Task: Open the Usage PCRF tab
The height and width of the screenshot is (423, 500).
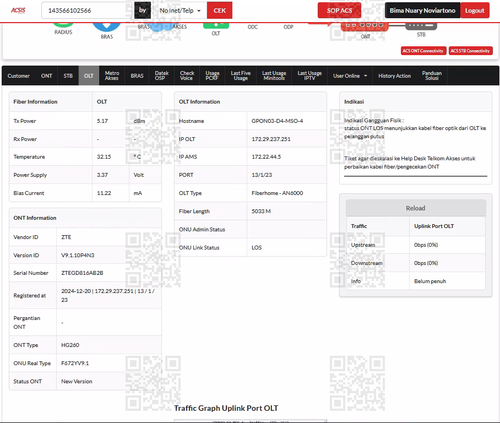Action: (x=212, y=76)
